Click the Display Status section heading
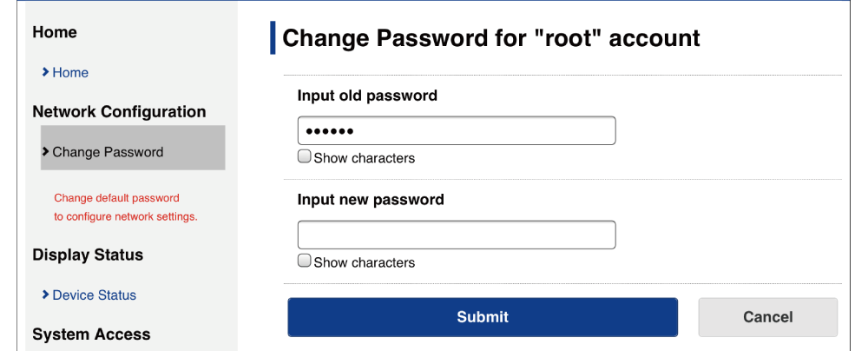 coord(88,255)
